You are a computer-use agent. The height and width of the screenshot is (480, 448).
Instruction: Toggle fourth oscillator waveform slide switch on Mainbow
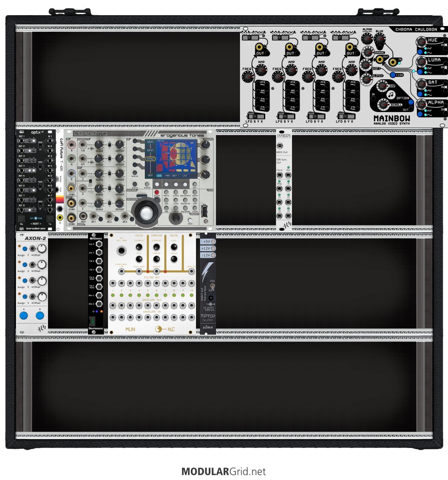pyautogui.click(x=341, y=38)
